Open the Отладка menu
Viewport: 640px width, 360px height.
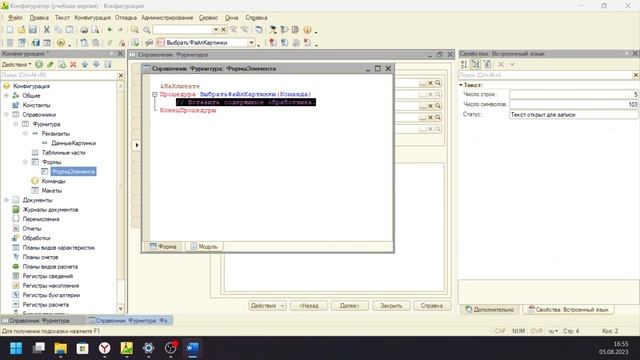(x=126, y=18)
